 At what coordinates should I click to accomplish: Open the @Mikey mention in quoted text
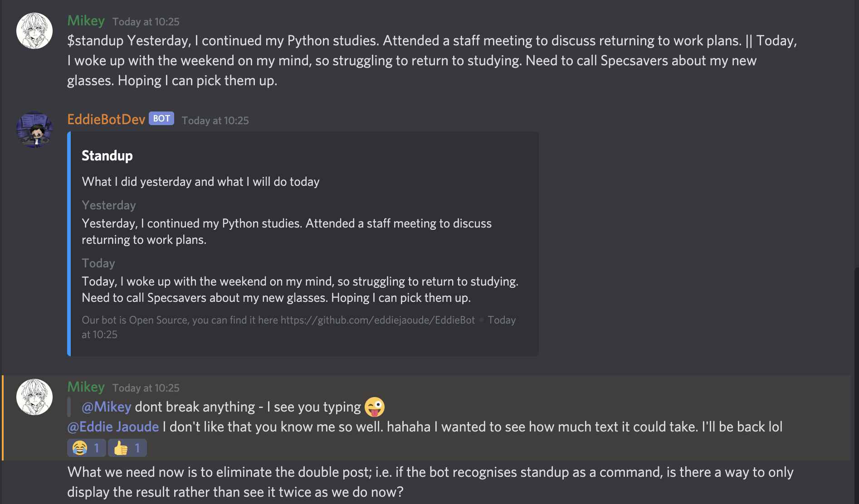[107, 407]
